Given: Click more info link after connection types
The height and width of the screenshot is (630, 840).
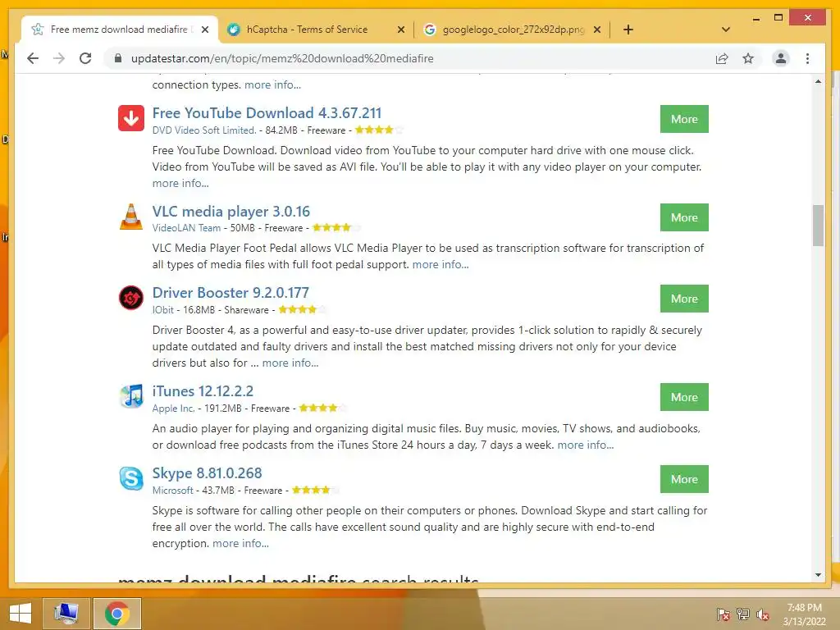Looking at the screenshot, I should click(x=272, y=84).
